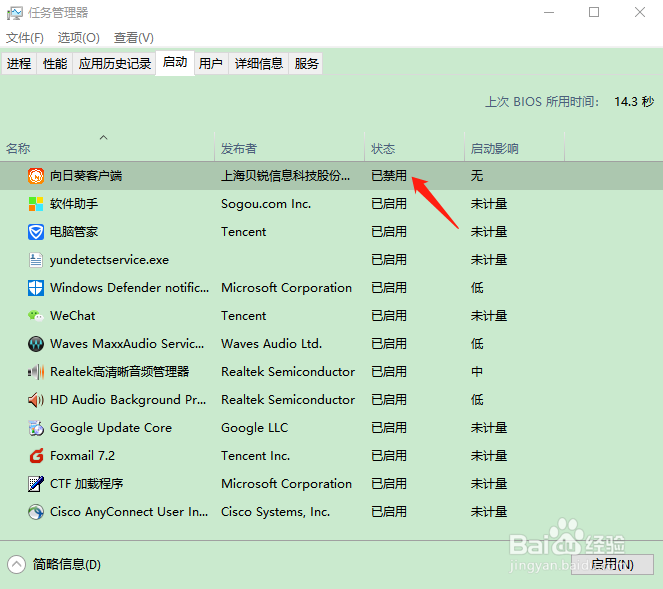Click publisher 上海贝锐信息科技股份...
The height and width of the screenshot is (589, 663).
point(285,175)
